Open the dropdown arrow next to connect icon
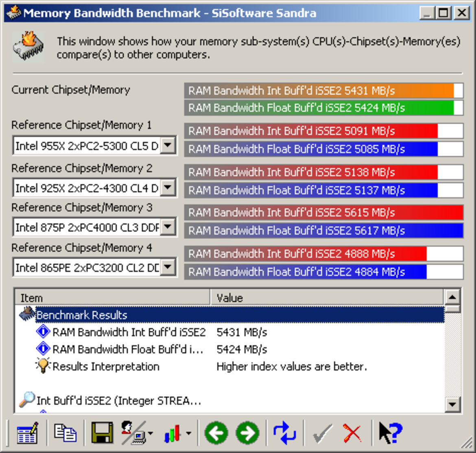 click(x=150, y=433)
